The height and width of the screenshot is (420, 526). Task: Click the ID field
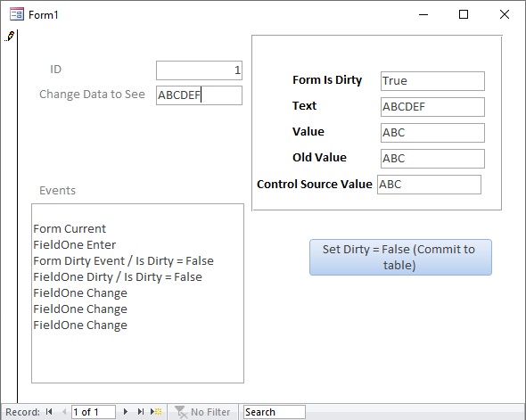(x=199, y=70)
